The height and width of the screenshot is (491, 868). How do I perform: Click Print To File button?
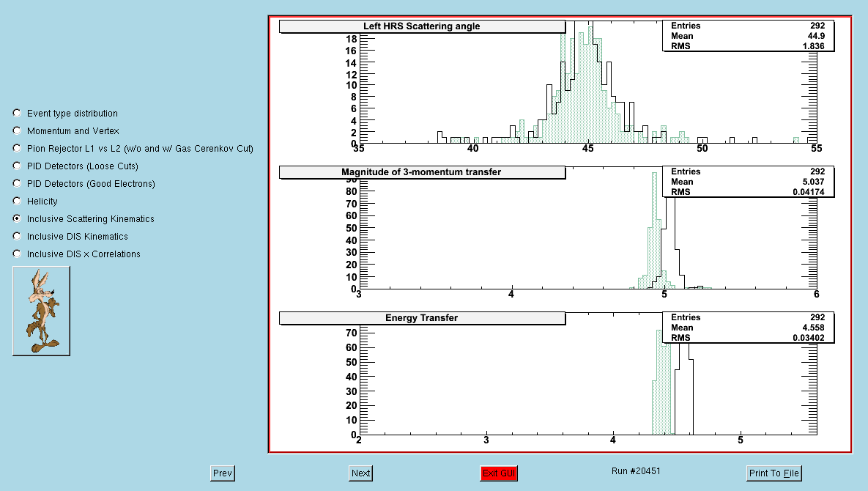coord(774,473)
